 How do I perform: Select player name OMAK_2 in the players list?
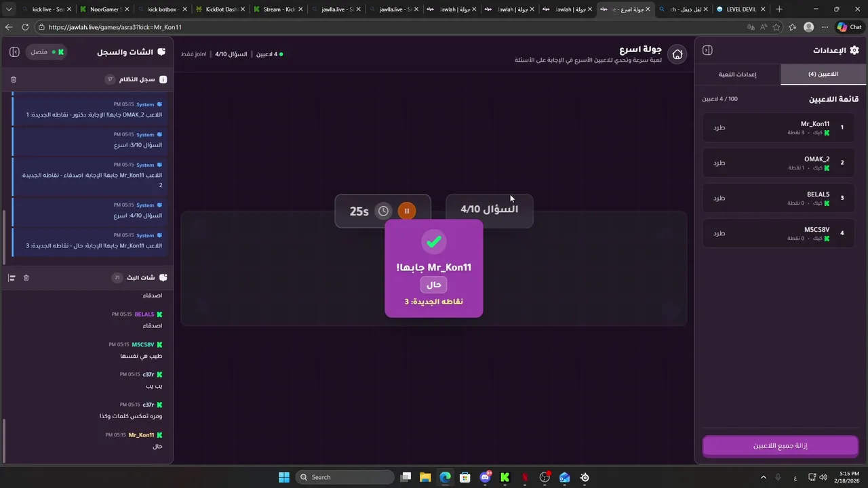click(816, 159)
